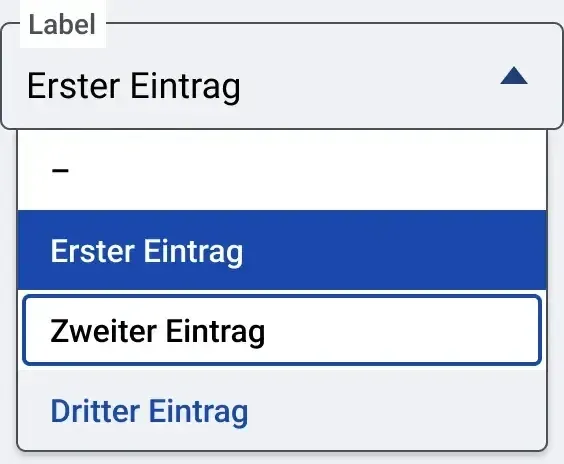
Task: Choose the blue-highlighted selected entry
Action: point(282,250)
